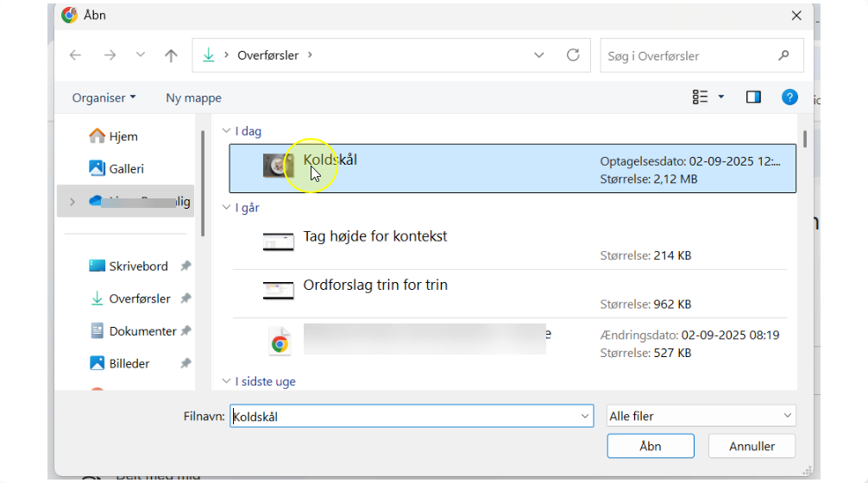Click the Back navigation arrow
This screenshot has width=868, height=483.
point(76,55)
